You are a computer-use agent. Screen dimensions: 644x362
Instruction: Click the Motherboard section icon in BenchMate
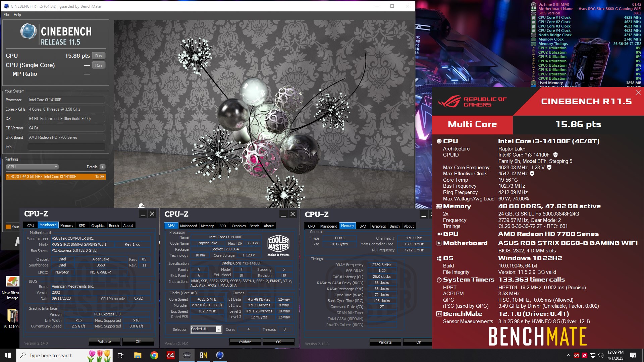439,243
